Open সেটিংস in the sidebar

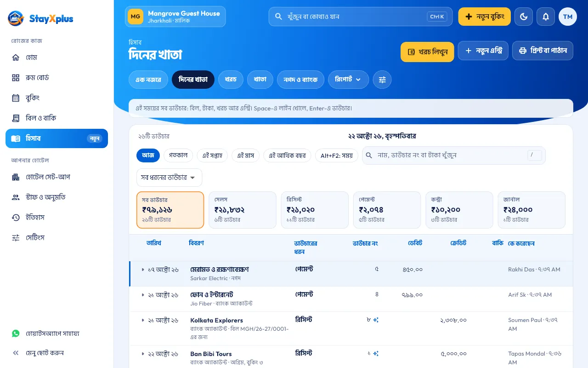(x=57, y=238)
